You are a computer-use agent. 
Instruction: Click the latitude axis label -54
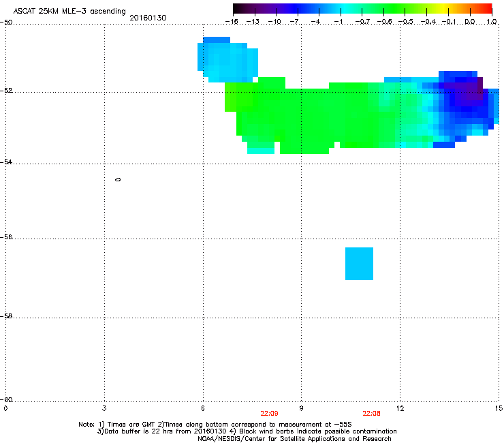click(x=6, y=162)
